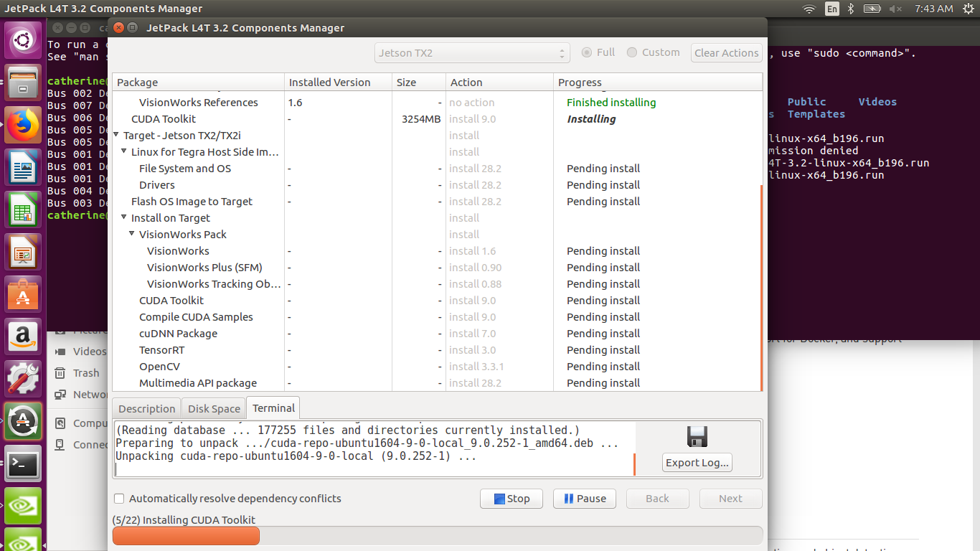The height and width of the screenshot is (551, 980).
Task: Click the floppy disk save icon above Export Log
Action: [697, 437]
